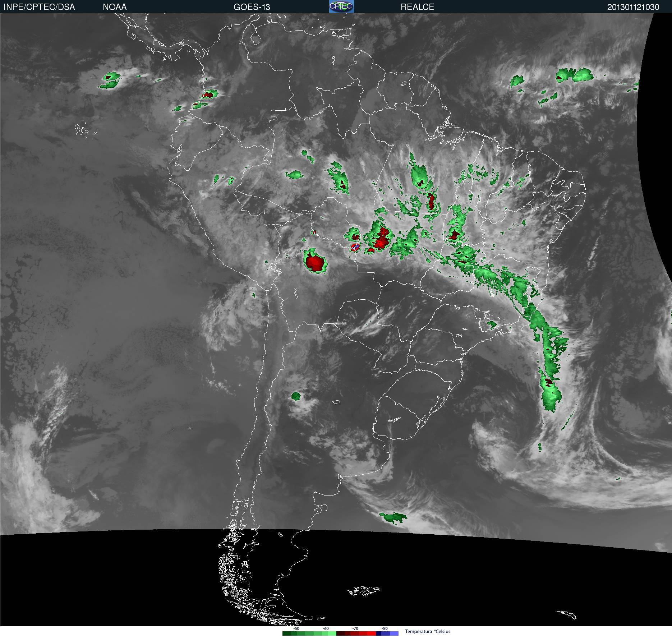The image size is (672, 636).
Task: Select the 201301121030 timestamp
Action: [x=633, y=7]
